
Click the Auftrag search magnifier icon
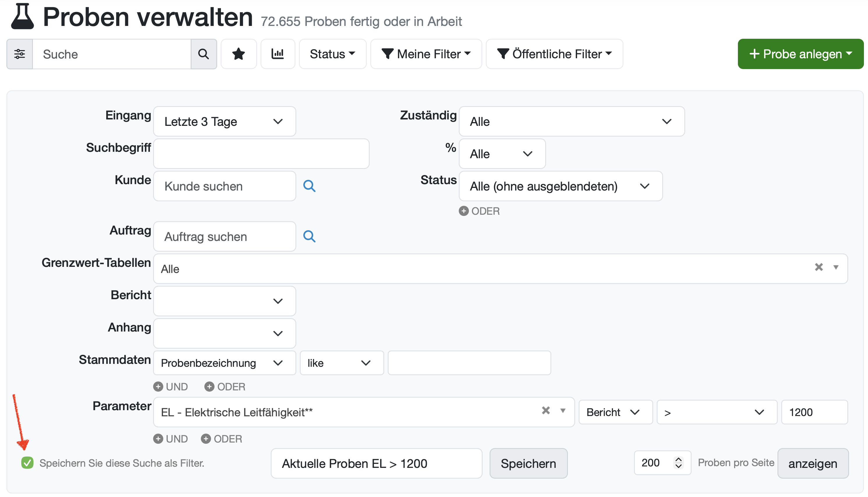pos(309,237)
